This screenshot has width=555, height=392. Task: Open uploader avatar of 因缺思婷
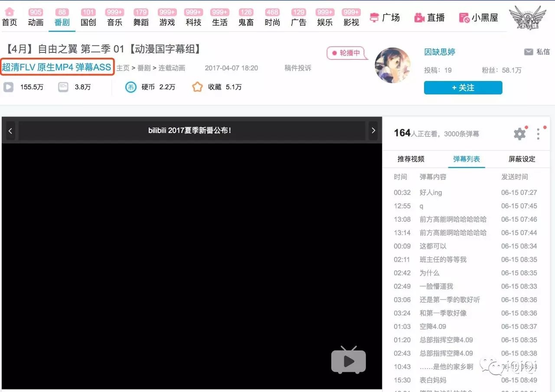[392, 65]
